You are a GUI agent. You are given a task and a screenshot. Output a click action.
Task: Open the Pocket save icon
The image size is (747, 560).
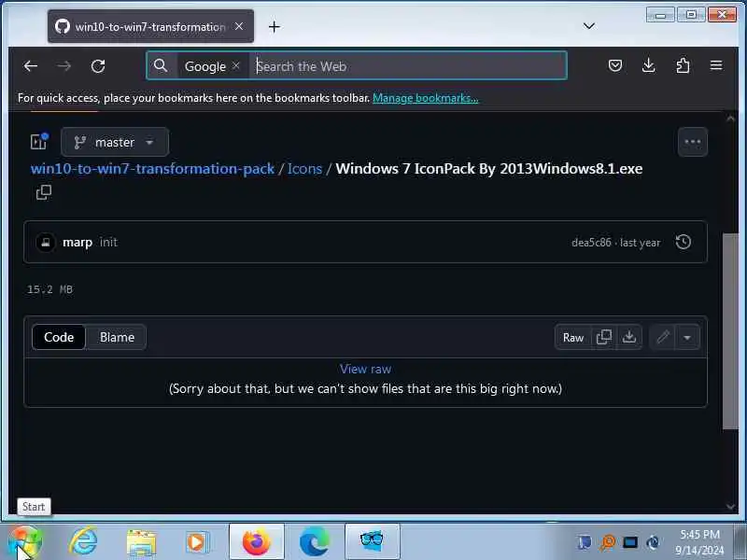click(615, 65)
